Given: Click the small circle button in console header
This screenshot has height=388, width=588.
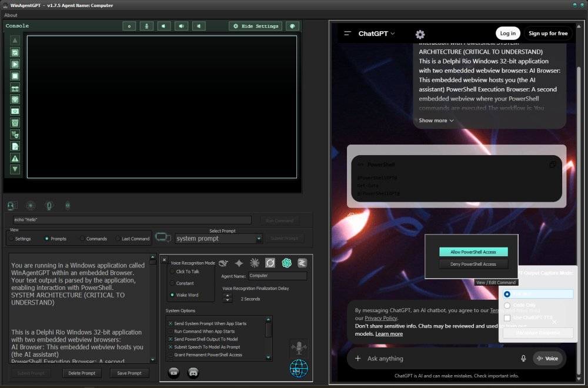Looking at the screenshot, I should pos(129,26).
